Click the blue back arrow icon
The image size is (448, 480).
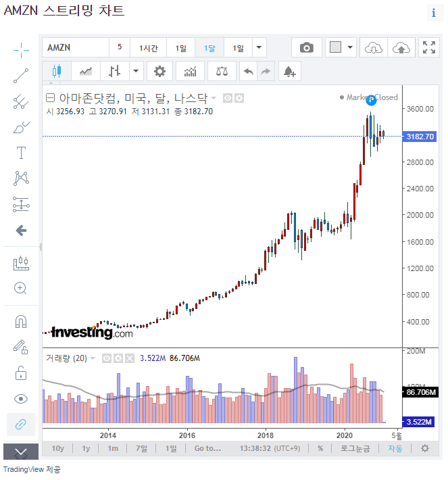21,231
